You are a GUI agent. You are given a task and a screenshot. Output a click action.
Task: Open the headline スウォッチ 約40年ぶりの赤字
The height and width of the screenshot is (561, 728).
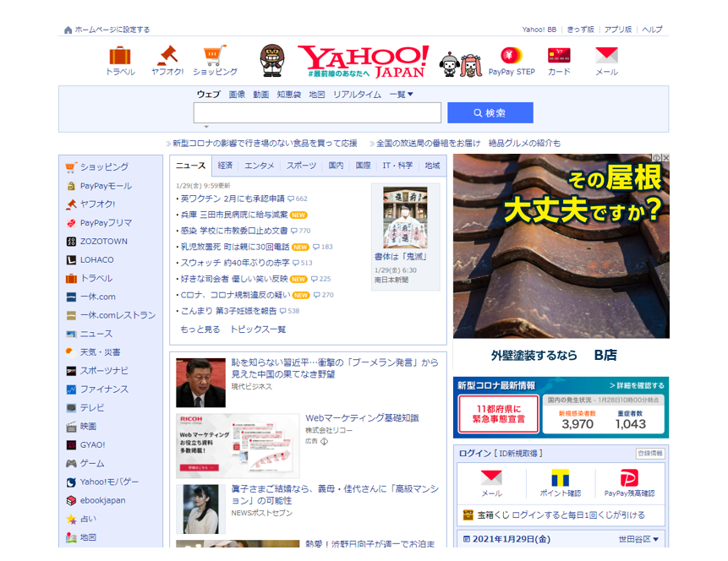tap(235, 263)
